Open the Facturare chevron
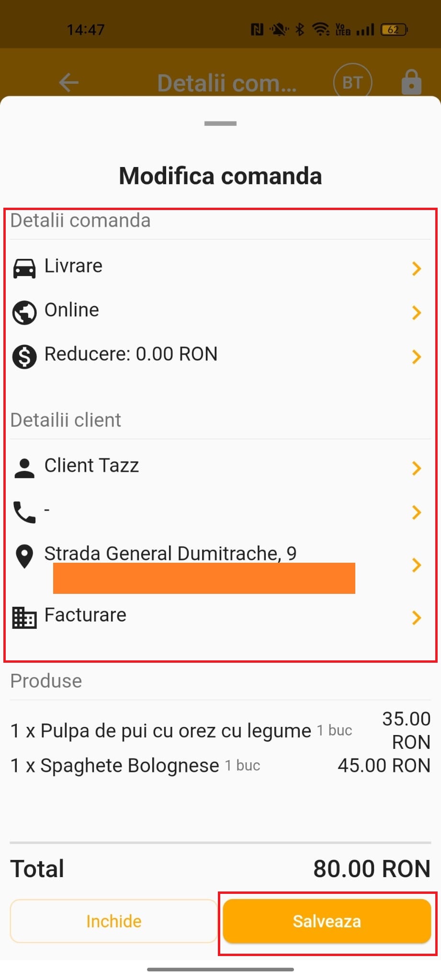The image size is (441, 980). (416, 618)
